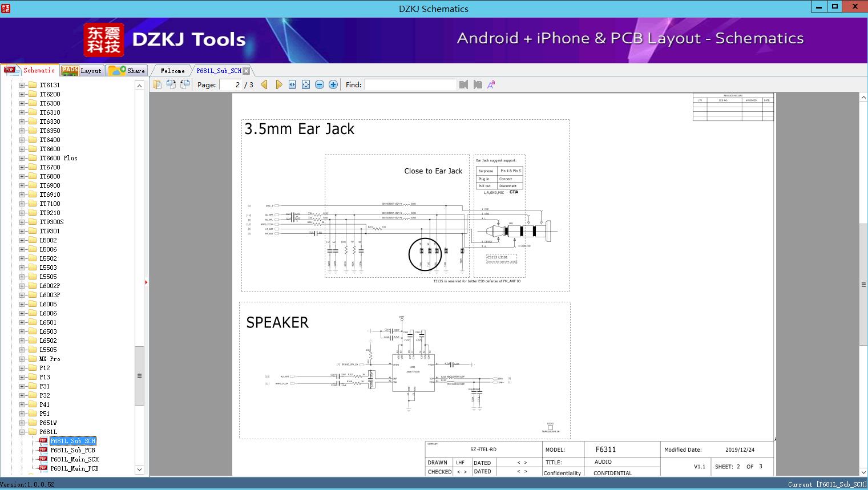Expand the IT7100 folder

22,204
